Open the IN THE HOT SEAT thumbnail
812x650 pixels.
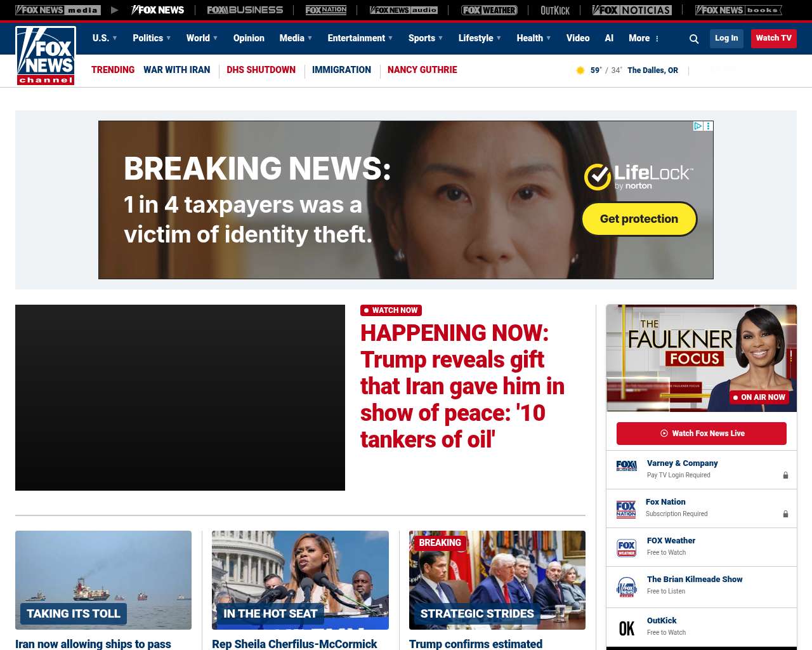pos(300,580)
